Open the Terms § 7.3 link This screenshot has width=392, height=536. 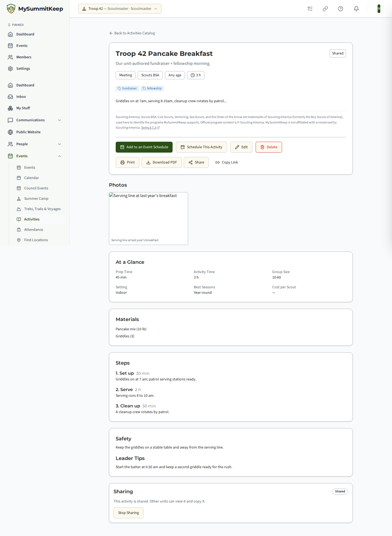coord(150,128)
